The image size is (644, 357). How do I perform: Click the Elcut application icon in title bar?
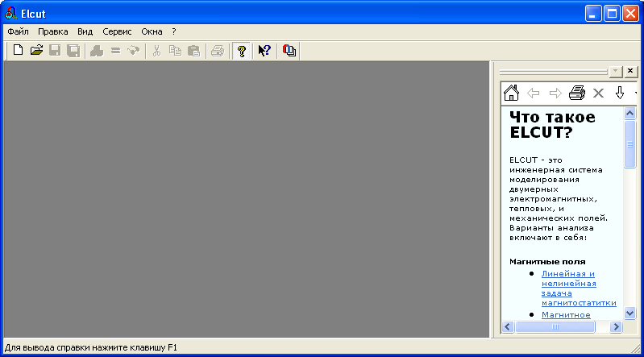tap(10, 14)
